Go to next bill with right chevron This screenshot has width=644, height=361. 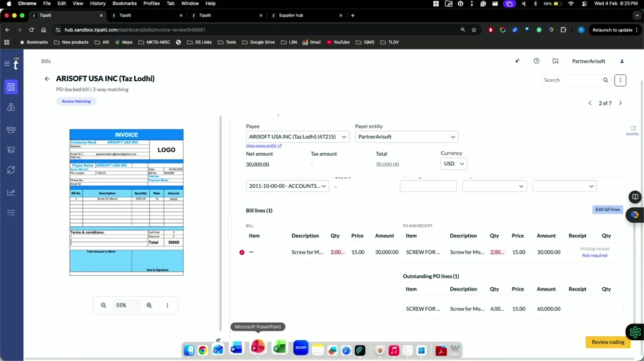(621, 103)
